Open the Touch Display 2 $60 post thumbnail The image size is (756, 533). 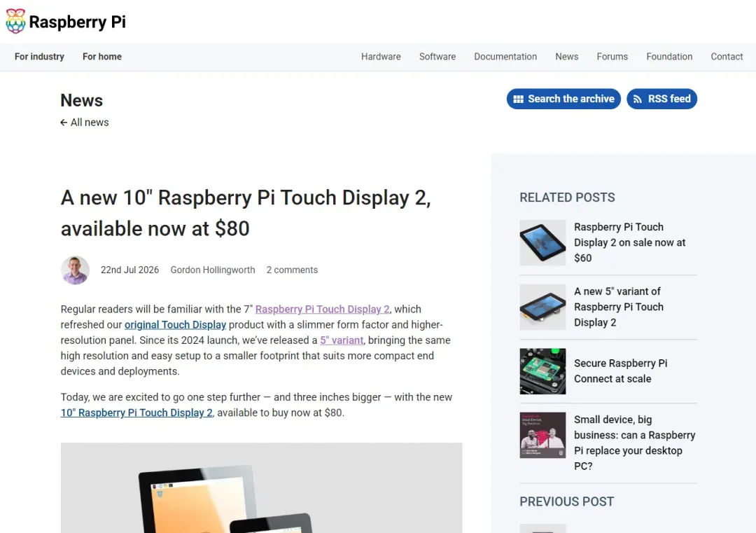click(x=542, y=242)
